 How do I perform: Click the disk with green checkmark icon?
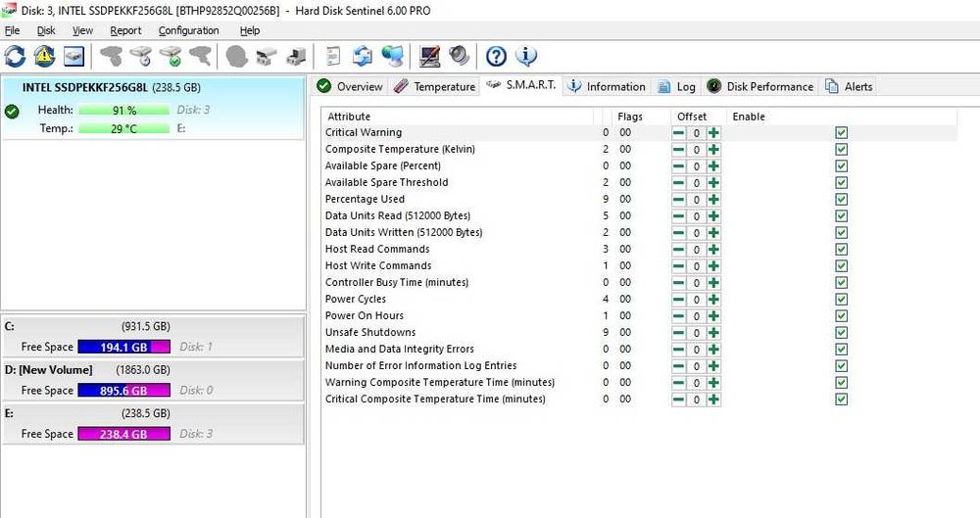click(x=171, y=56)
